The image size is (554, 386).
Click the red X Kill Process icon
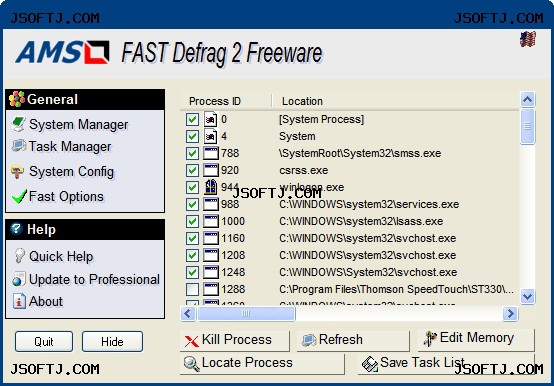[x=191, y=341]
